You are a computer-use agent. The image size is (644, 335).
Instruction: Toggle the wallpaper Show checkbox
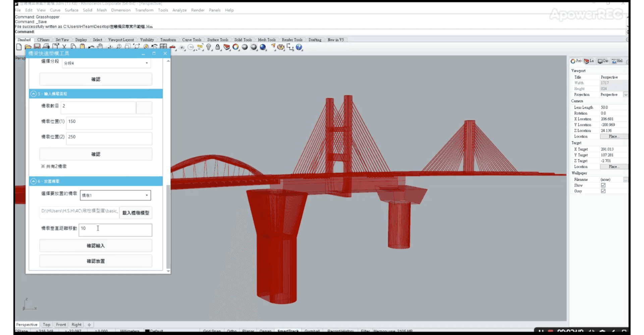point(603,185)
